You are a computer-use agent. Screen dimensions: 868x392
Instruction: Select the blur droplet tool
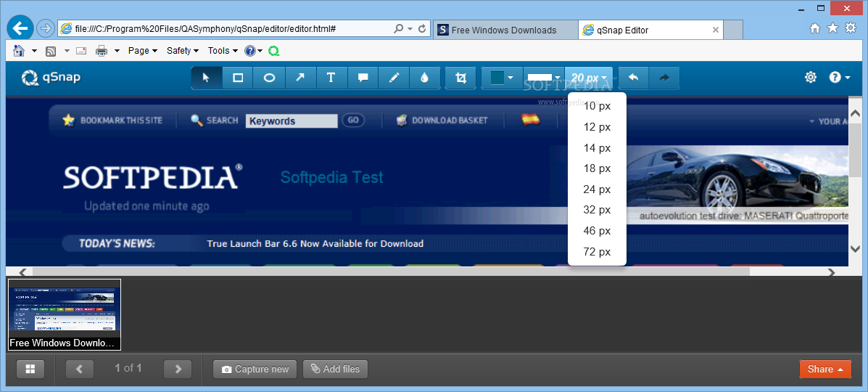(x=425, y=78)
